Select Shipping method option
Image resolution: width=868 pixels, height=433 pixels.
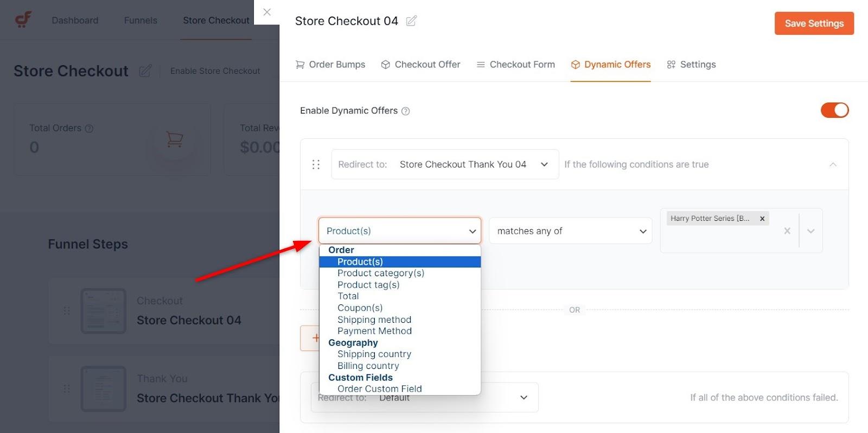(x=400, y=320)
